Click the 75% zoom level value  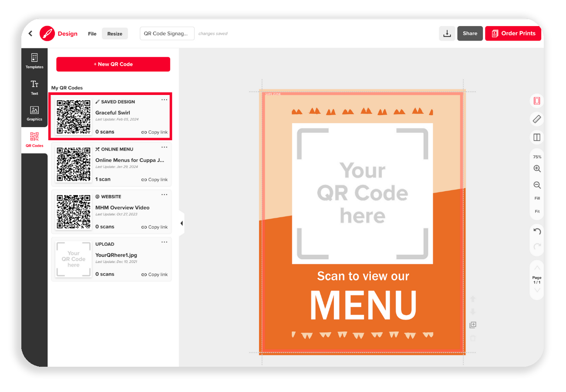point(537,157)
